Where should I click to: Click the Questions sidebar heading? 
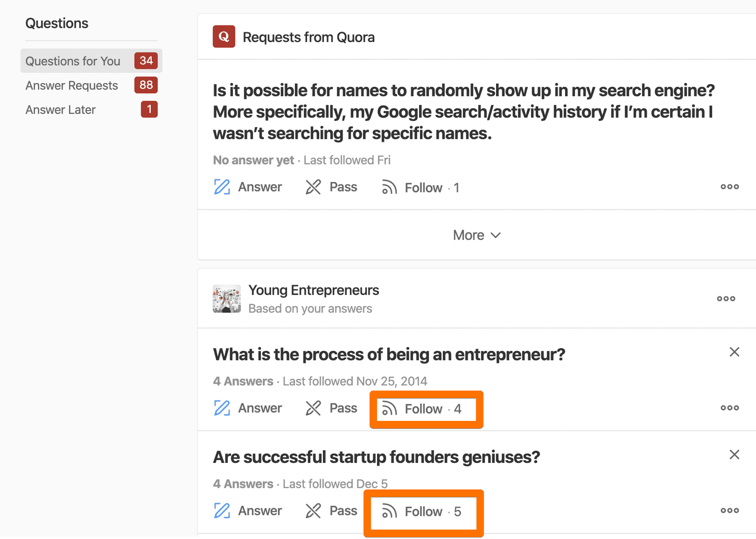click(57, 23)
